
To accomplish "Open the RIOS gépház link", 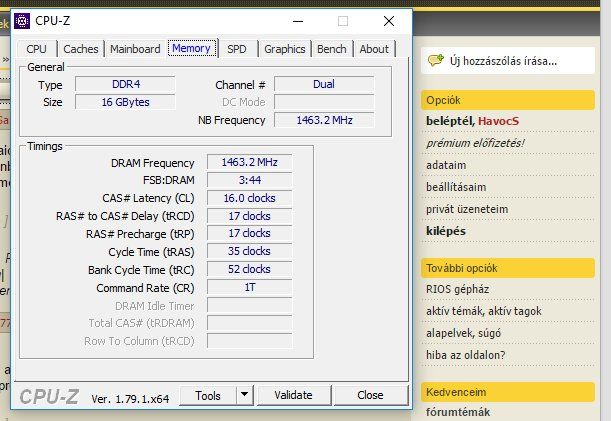I will (x=457, y=289).
